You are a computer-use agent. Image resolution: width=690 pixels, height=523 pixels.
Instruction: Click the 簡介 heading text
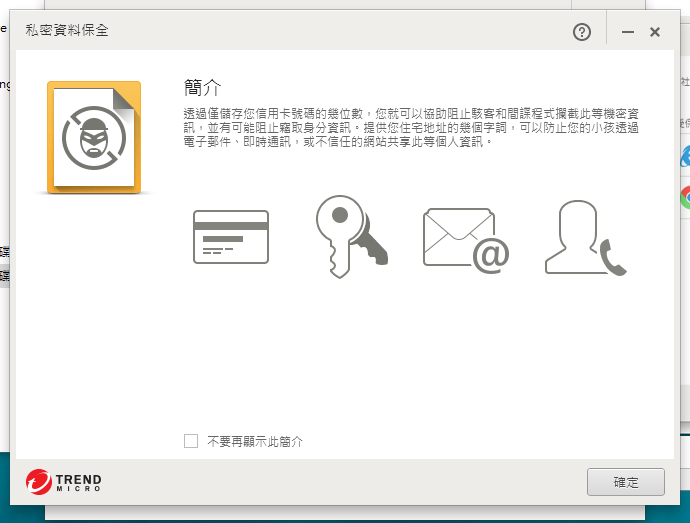click(x=202, y=88)
